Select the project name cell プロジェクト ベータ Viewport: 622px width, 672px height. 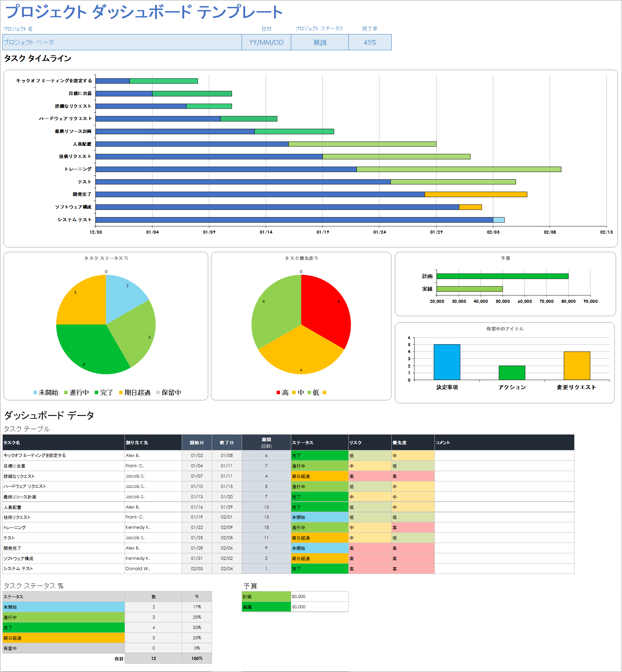[x=122, y=42]
